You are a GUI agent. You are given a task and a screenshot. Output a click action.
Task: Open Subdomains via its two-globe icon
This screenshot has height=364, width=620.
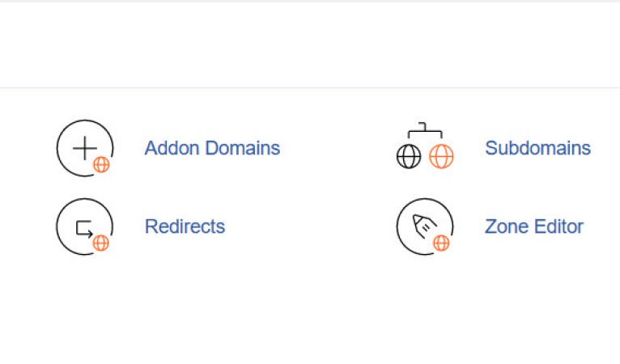[425, 146]
